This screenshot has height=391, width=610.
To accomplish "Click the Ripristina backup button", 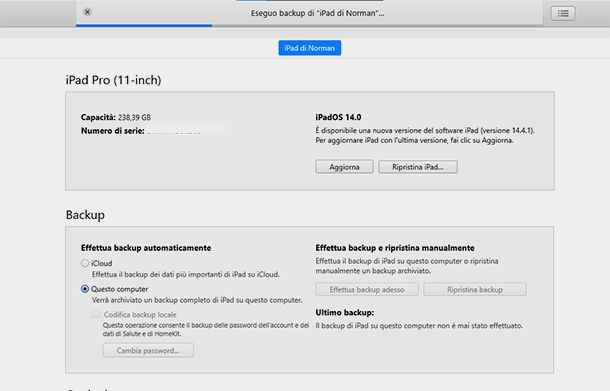I will (475, 289).
